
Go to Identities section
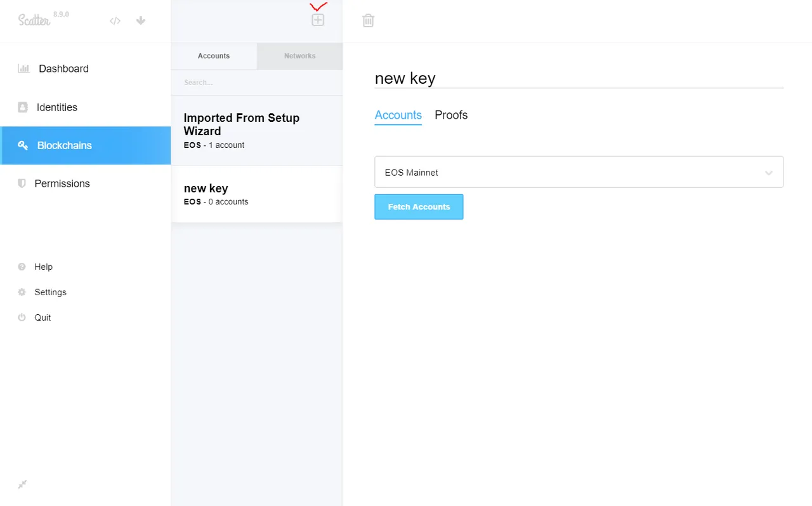point(85,107)
